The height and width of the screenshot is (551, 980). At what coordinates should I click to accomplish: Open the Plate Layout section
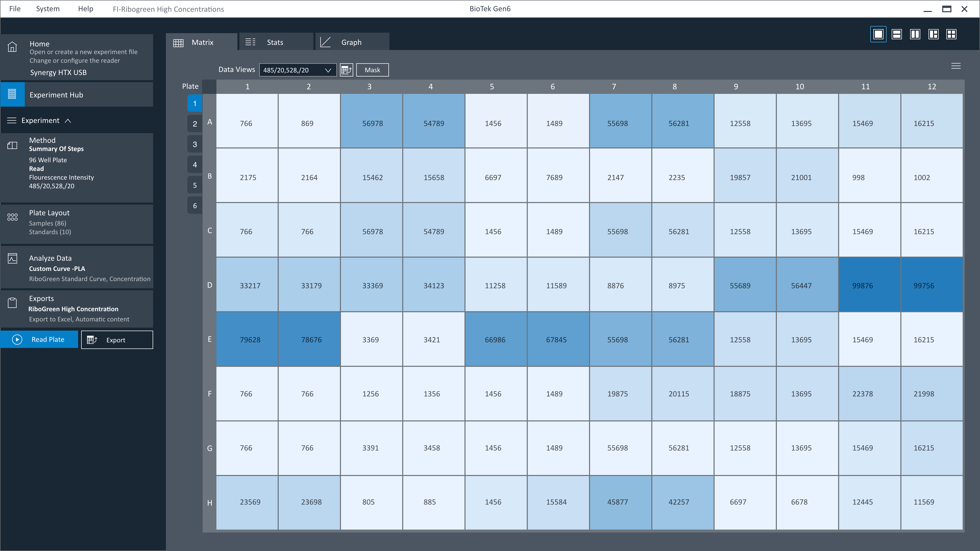(77, 224)
